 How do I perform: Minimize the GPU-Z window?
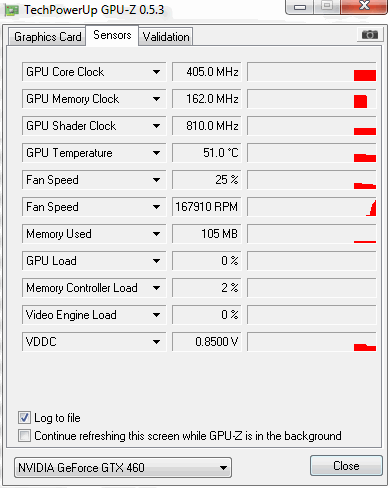[300, 7]
